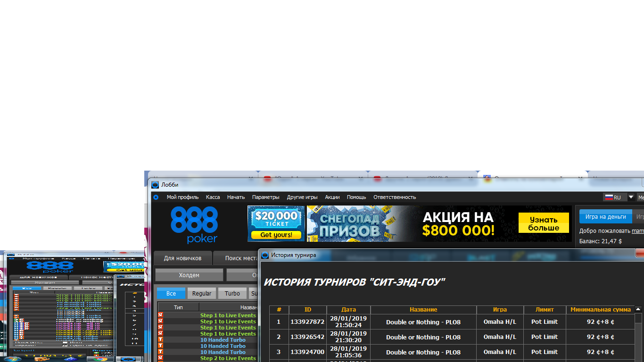This screenshot has width=644, height=362.
Task: Open the Начать menu
Action: 236,197
